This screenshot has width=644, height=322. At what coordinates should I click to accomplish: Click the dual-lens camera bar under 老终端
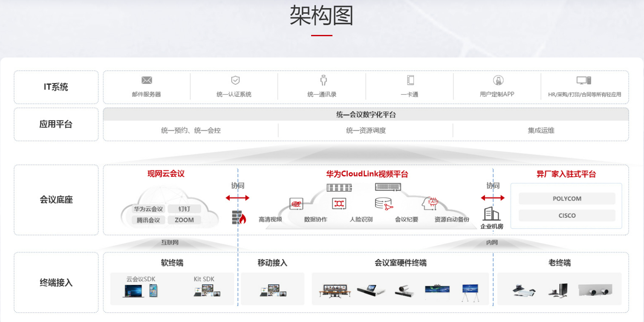595,290
